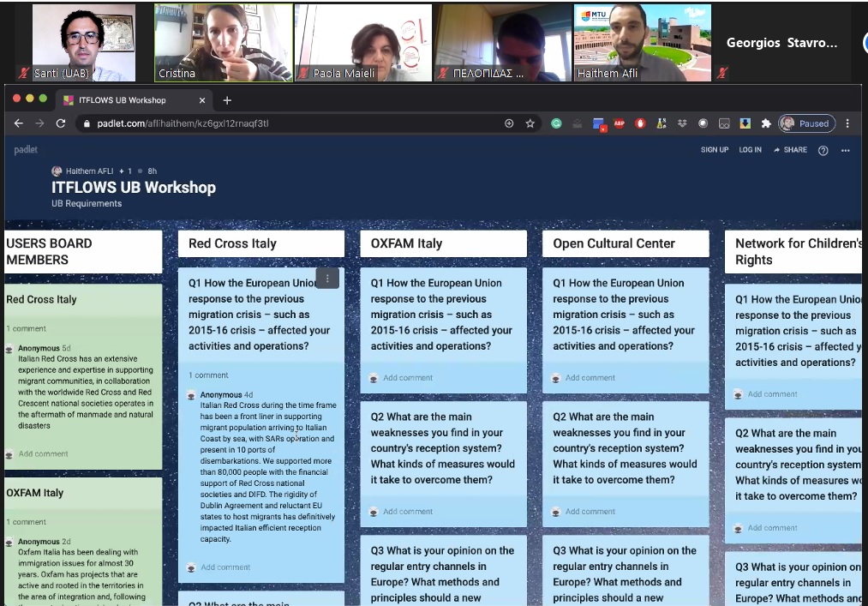868x606 pixels.
Task: Open the OXFAM Italy Q3 post
Action: (443, 571)
